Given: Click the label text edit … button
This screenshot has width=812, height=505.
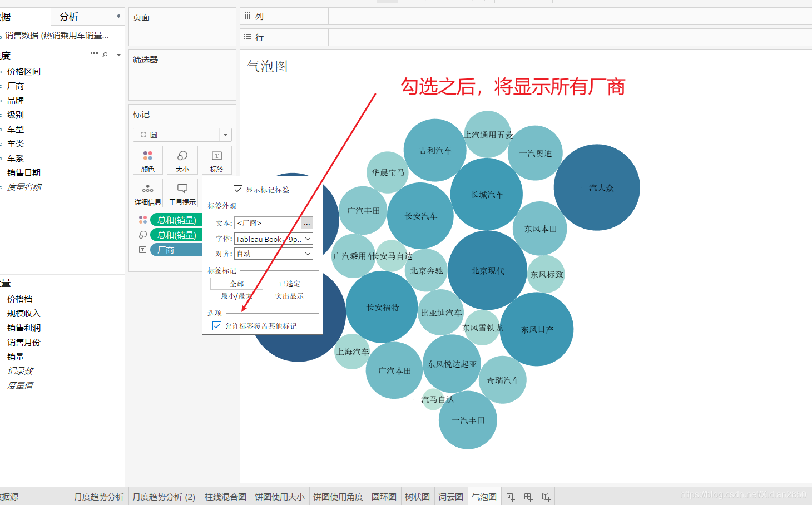Looking at the screenshot, I should coord(307,223).
